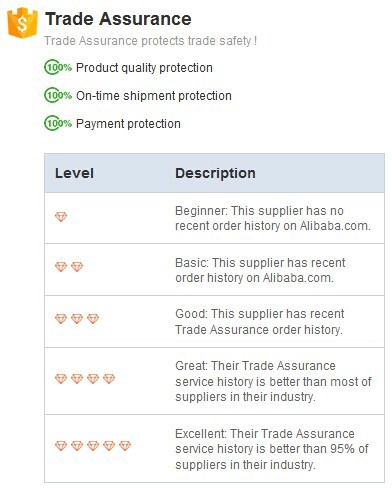
Task: Select the Beginner level description text
Action: tap(273, 218)
